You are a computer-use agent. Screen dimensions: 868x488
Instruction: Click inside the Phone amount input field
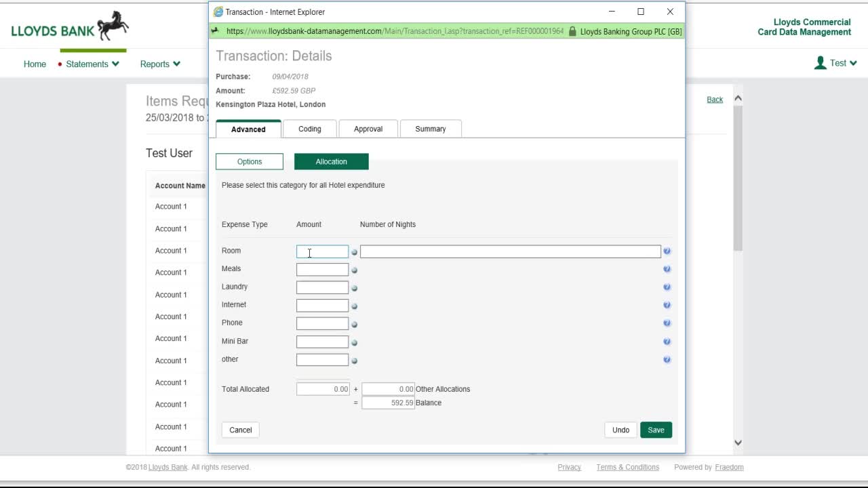[x=322, y=323]
